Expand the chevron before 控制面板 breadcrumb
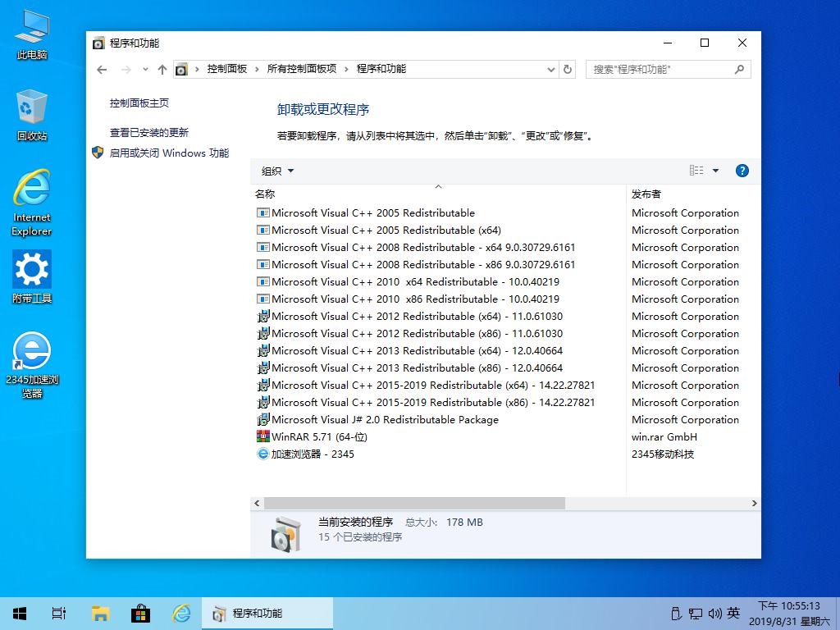This screenshot has height=630, width=840. (197, 69)
